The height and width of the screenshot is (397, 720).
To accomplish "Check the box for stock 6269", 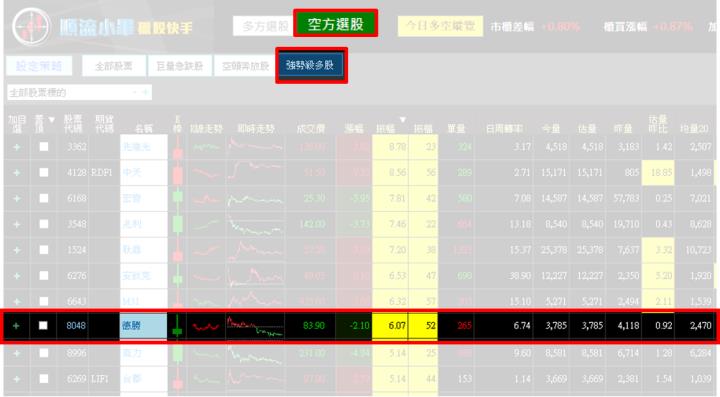I will [44, 378].
